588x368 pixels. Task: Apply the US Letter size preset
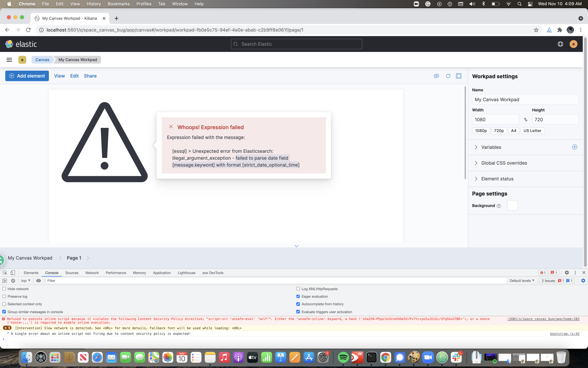point(532,131)
